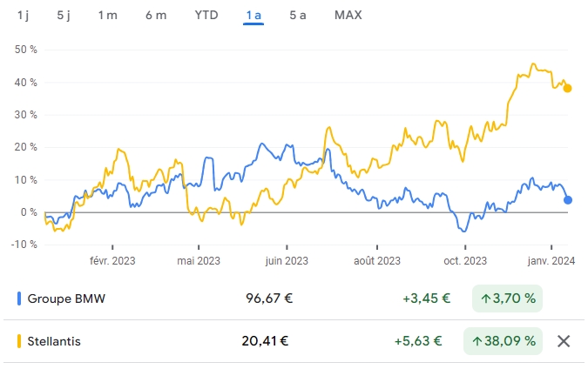Display the 5 a history
Image resolution: width=588 pixels, height=369 pixels.
(x=298, y=16)
